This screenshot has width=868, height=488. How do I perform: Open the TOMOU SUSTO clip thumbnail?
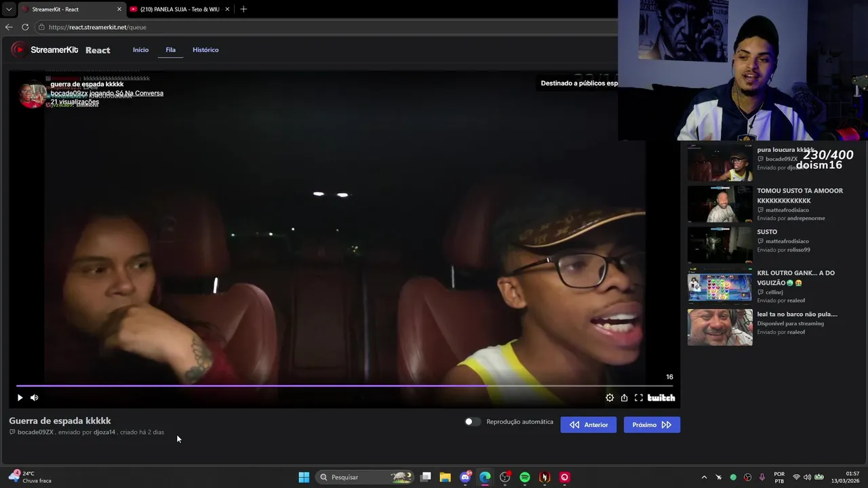(720, 204)
